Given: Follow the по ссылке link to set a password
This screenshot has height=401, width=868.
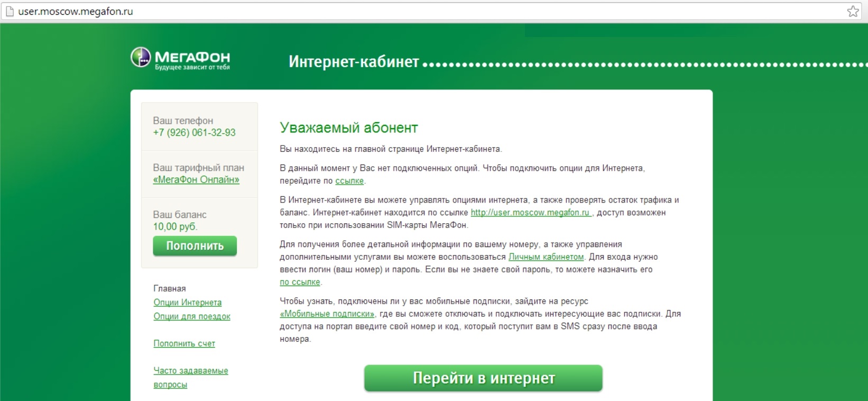Looking at the screenshot, I should (300, 282).
